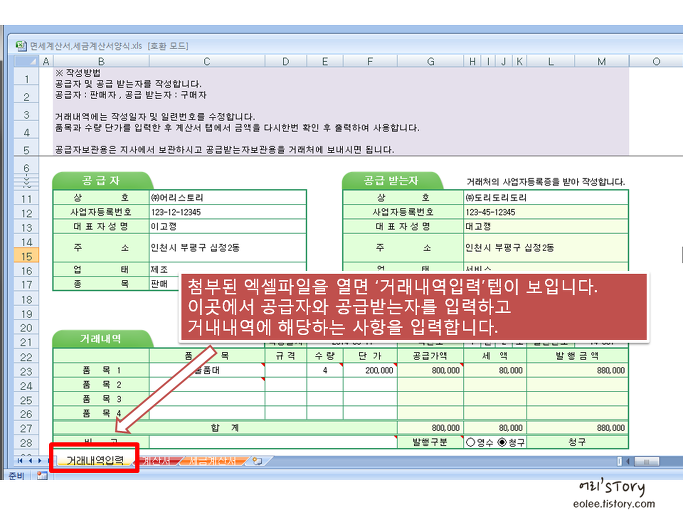The height and width of the screenshot is (512, 683).
Task: Click the 공급 받는자 green section header
Action: coord(391,180)
